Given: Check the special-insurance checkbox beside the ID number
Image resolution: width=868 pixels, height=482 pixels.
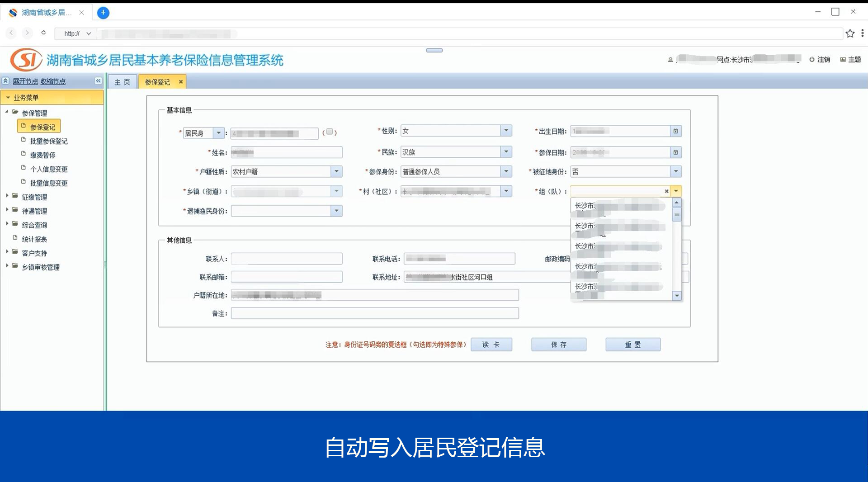Looking at the screenshot, I should pyautogui.click(x=330, y=132).
